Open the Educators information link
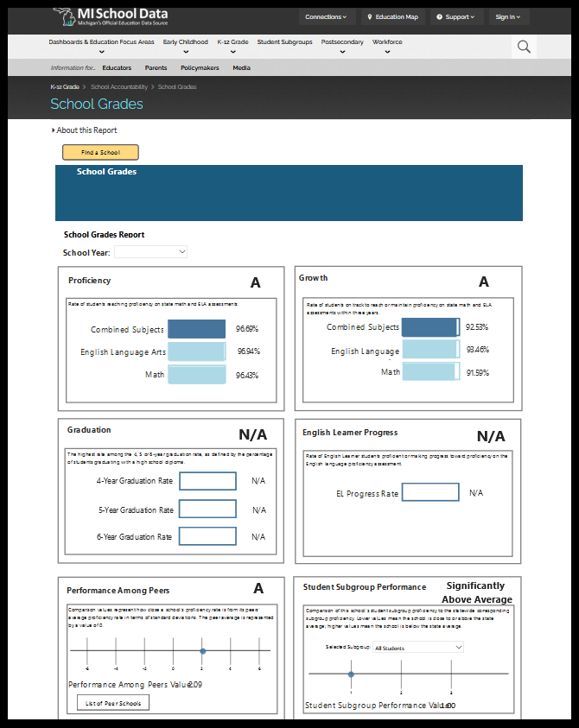Image resolution: width=579 pixels, height=728 pixels. pyautogui.click(x=117, y=67)
